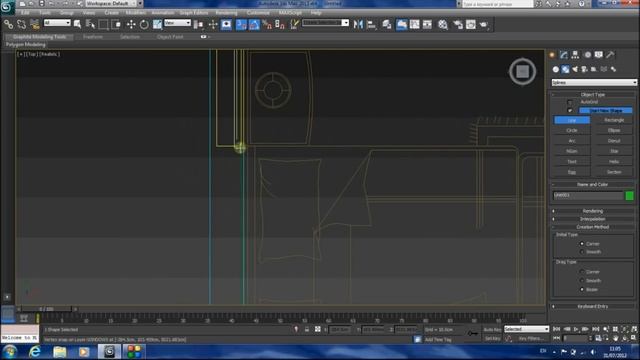The width and height of the screenshot is (640, 360).
Task: Select Smooth under Initial Type
Action: pyautogui.click(x=582, y=252)
